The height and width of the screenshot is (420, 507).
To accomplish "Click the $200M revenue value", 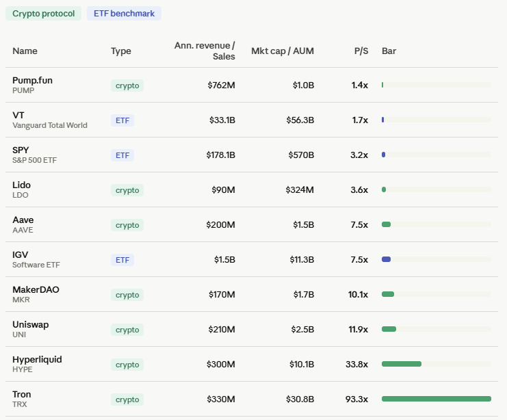I will (x=220, y=225).
